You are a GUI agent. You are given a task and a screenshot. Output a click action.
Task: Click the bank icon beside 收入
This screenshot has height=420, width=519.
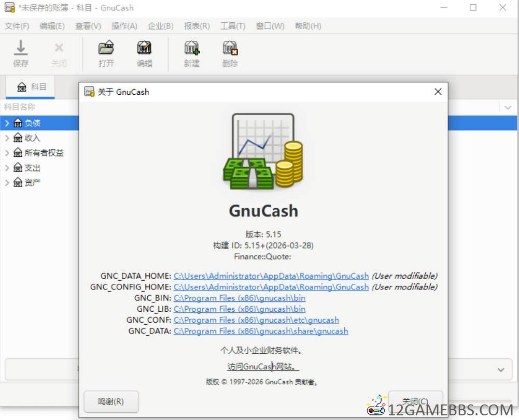point(18,138)
